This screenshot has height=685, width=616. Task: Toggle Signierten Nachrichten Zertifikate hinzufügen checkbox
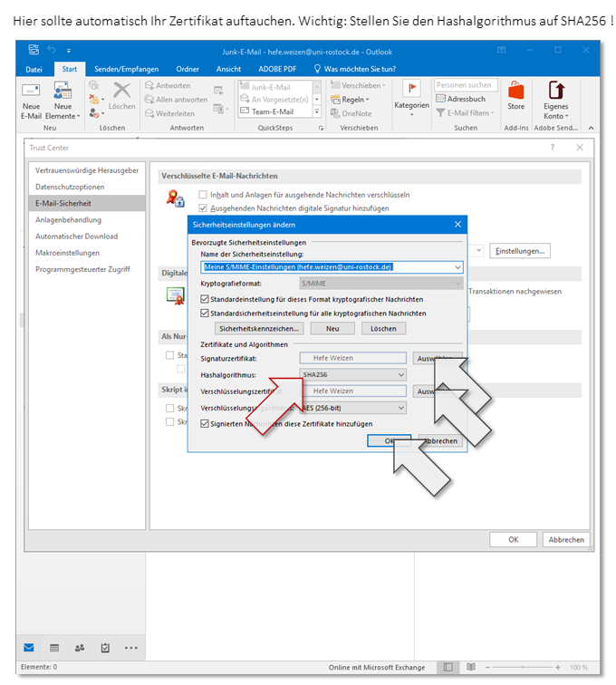(205, 424)
